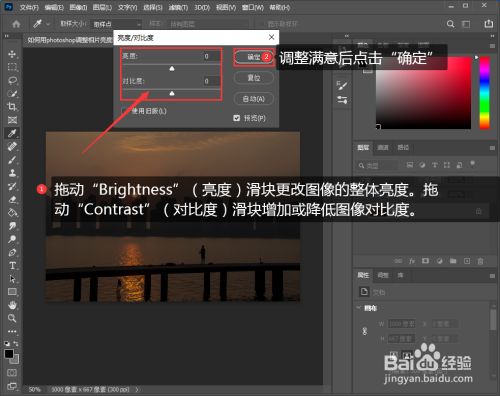Click the add layer style fx icon
500x396 pixels.
412,261
